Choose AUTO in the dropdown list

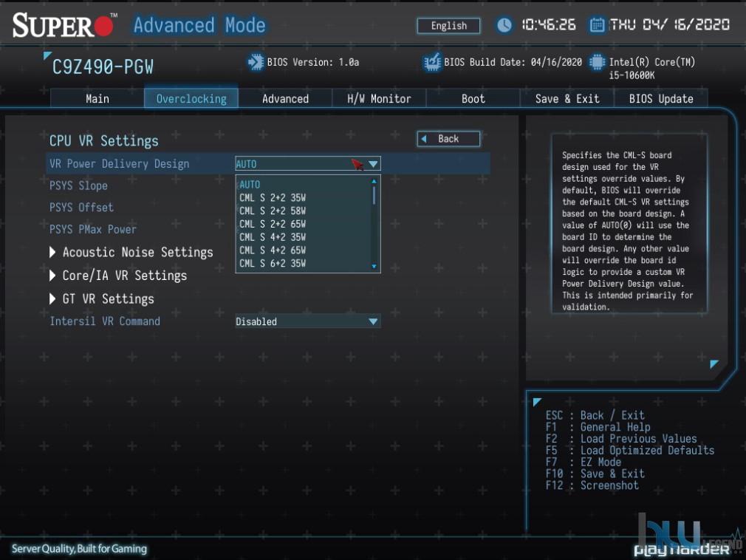click(x=250, y=185)
